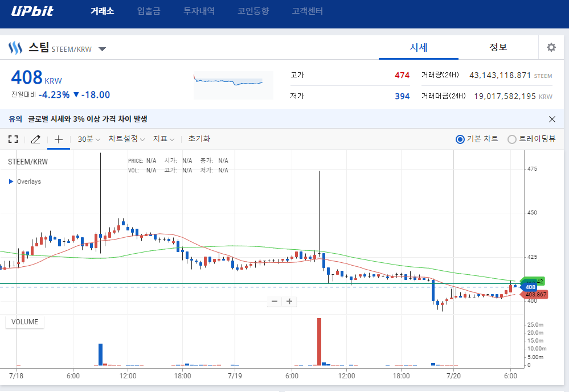Click the VOLUME panel label
This screenshot has height=392, width=569.
tap(25, 322)
